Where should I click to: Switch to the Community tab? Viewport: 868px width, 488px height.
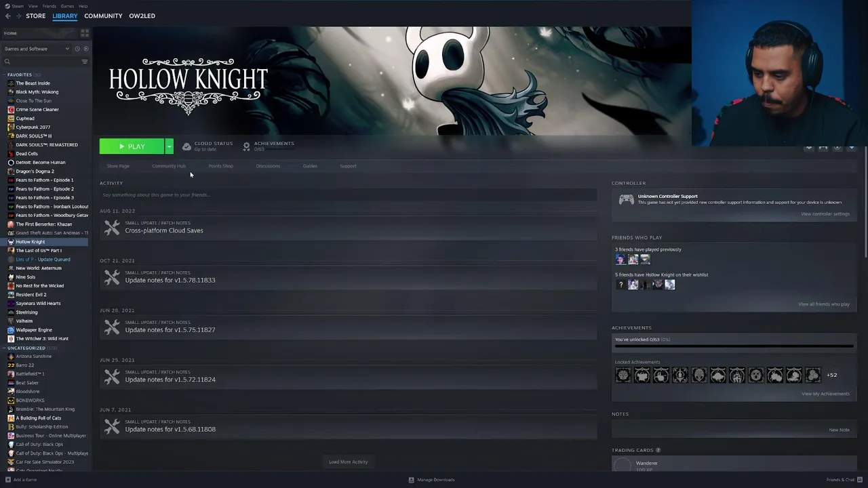(x=103, y=16)
